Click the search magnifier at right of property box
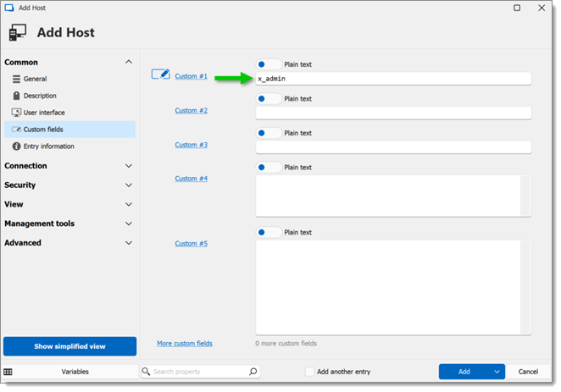 (x=253, y=372)
